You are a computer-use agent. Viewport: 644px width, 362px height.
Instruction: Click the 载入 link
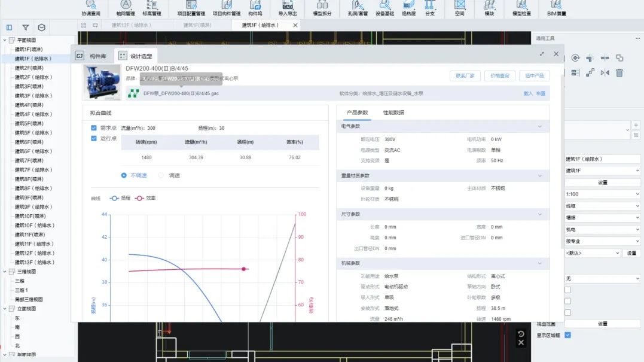point(528,94)
